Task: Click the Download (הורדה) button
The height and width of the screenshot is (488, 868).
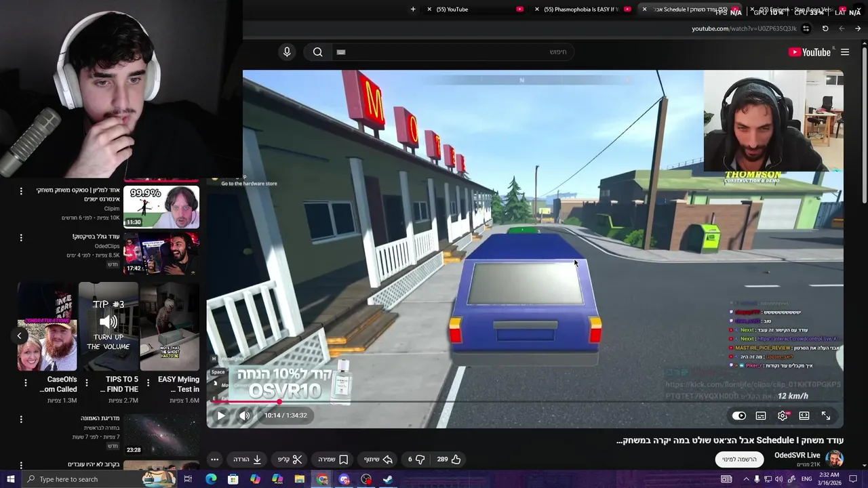Action: [248, 460]
